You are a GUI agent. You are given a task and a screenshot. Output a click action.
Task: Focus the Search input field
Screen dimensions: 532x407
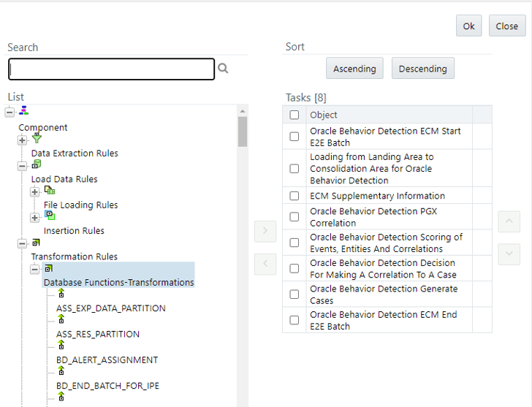(111, 69)
